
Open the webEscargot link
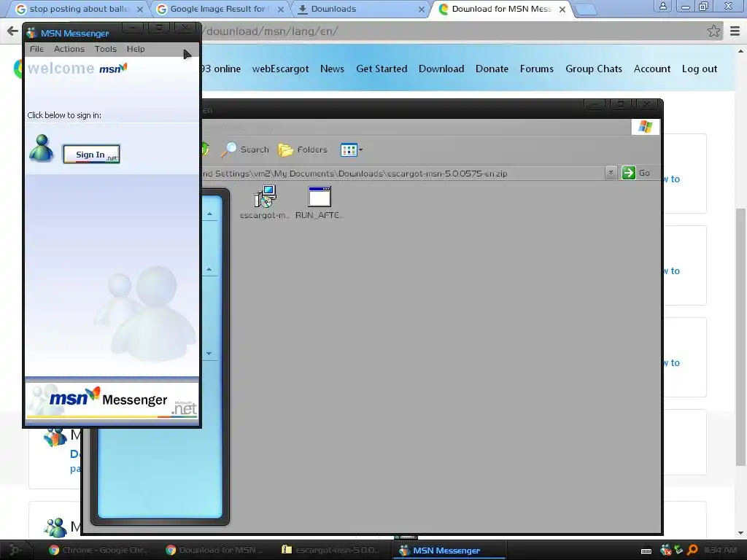pyautogui.click(x=281, y=69)
